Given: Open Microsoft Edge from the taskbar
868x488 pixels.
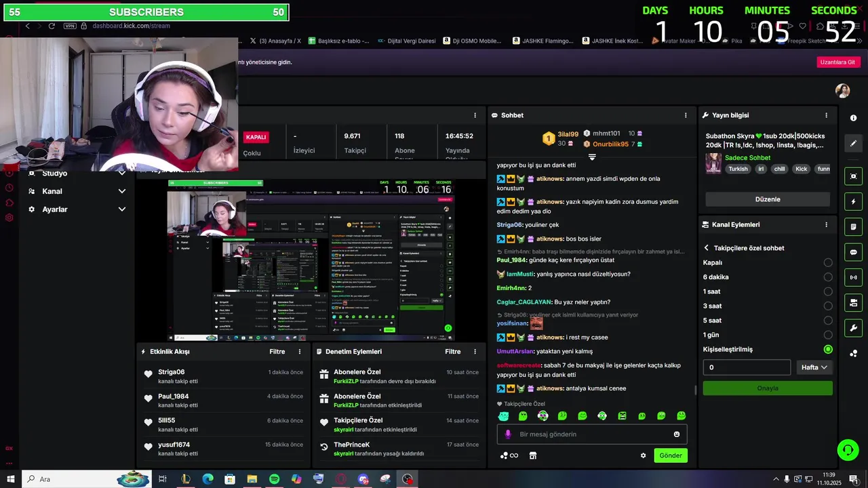Looking at the screenshot, I should point(208,479).
